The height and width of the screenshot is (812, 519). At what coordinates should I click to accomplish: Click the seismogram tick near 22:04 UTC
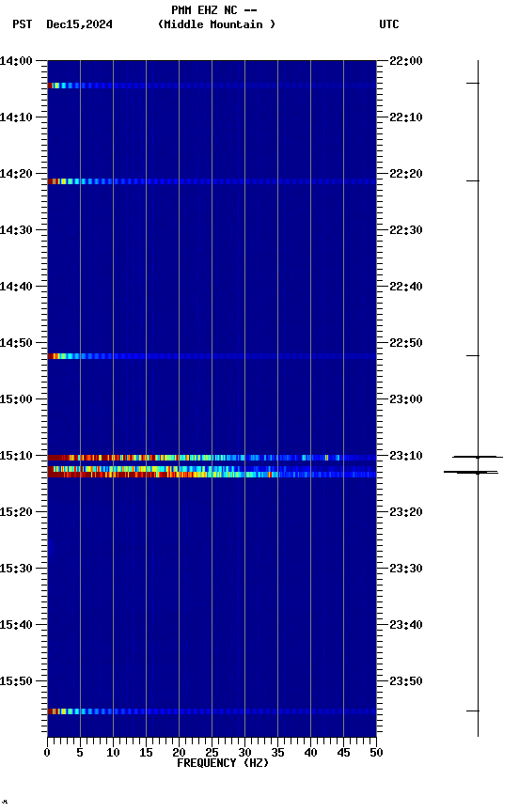pyautogui.click(x=472, y=83)
